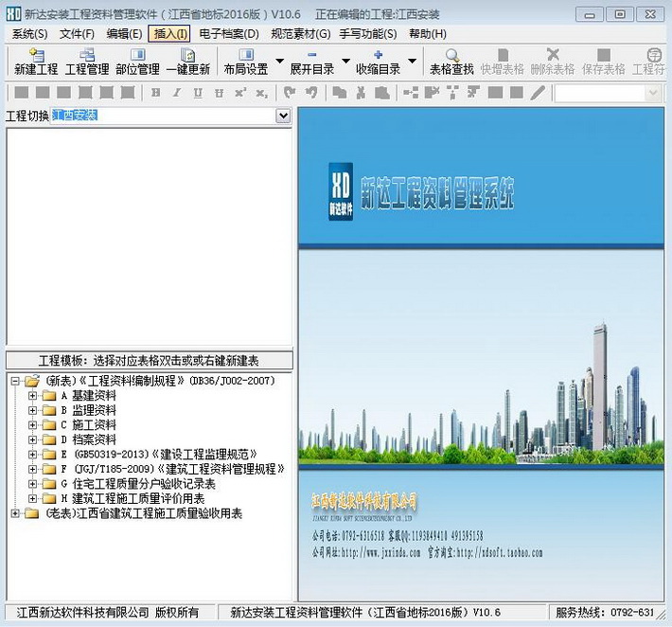The image size is (672, 627).
Task: Open the dropdown arrow beside 布局设置
Action: pos(279,62)
